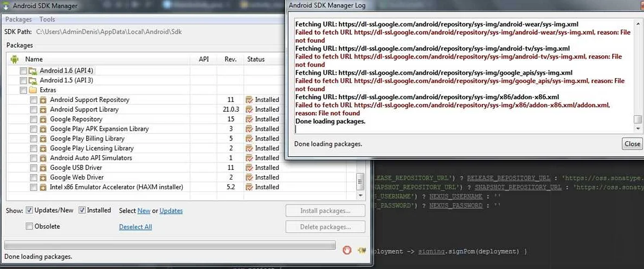This screenshot has width=644, height=269.
Task: Click Installed status icon for Google USB Driver
Action: click(x=249, y=168)
